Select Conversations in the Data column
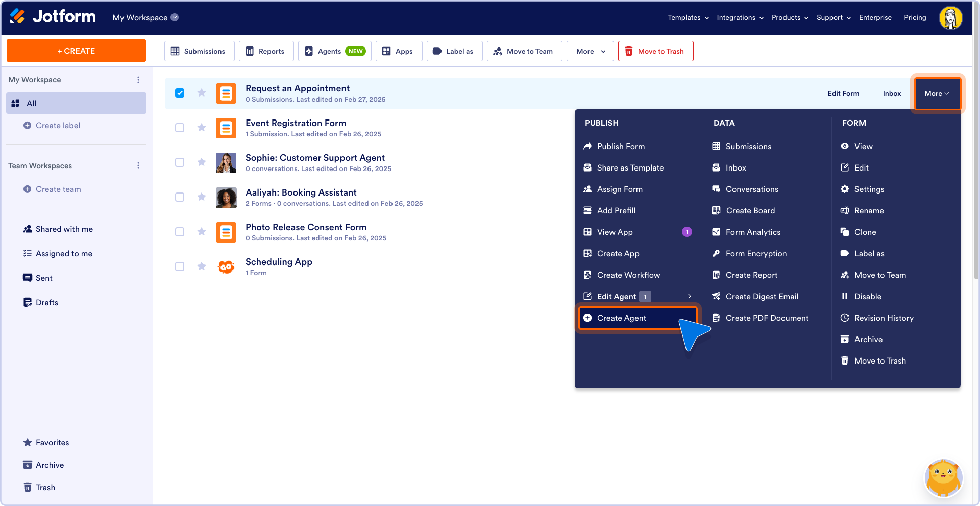This screenshot has width=980, height=506. (x=752, y=189)
